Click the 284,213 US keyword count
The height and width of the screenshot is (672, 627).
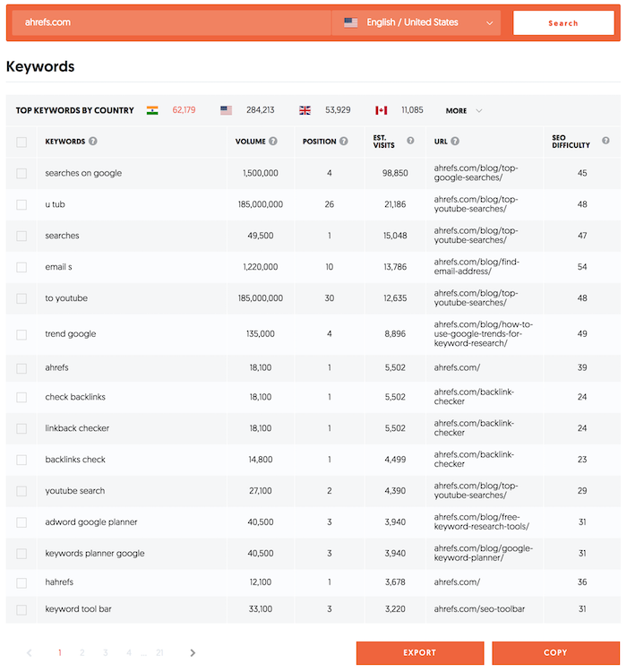tap(260, 110)
